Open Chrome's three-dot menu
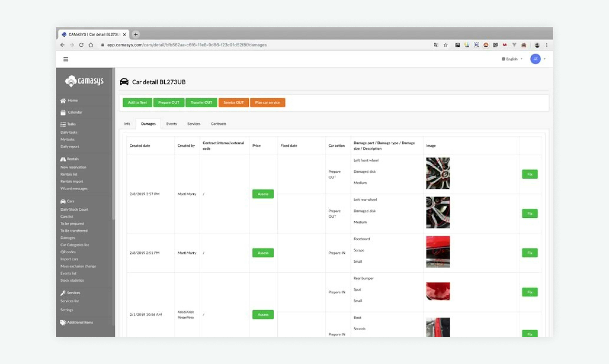The width and height of the screenshot is (609, 364). click(x=546, y=45)
